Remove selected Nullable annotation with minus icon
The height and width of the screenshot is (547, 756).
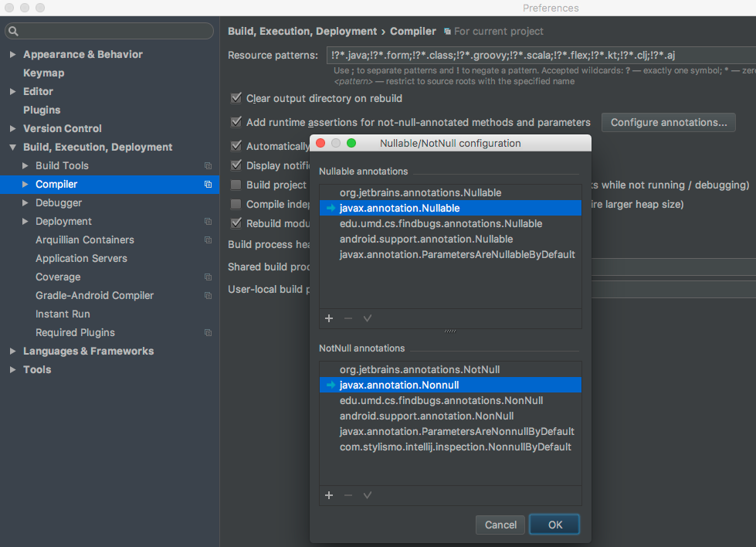pyautogui.click(x=348, y=318)
